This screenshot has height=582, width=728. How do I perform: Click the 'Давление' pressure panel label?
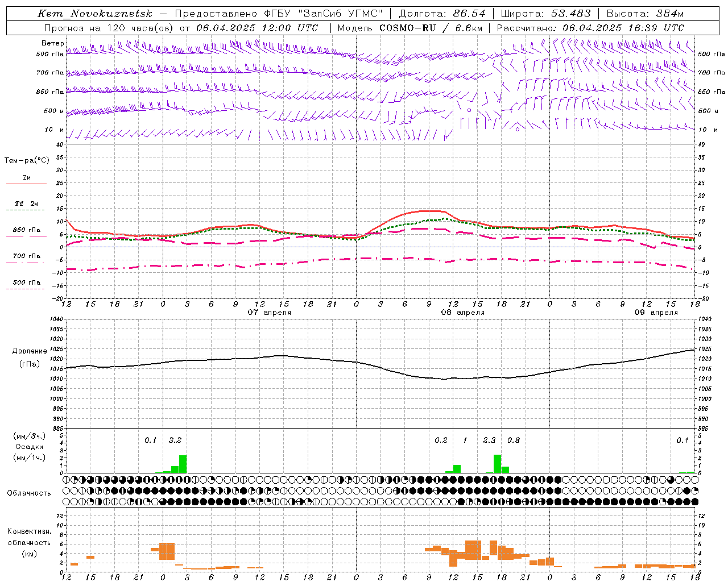pos(30,351)
